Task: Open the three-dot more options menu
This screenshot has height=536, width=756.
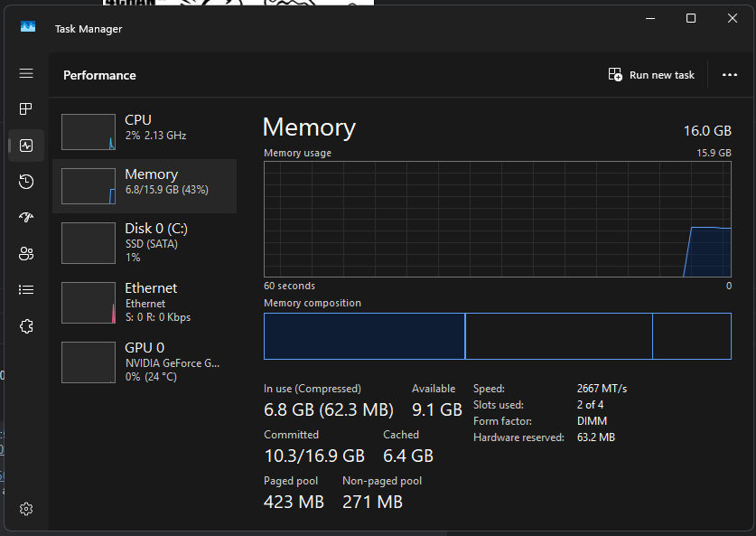Action: click(730, 75)
